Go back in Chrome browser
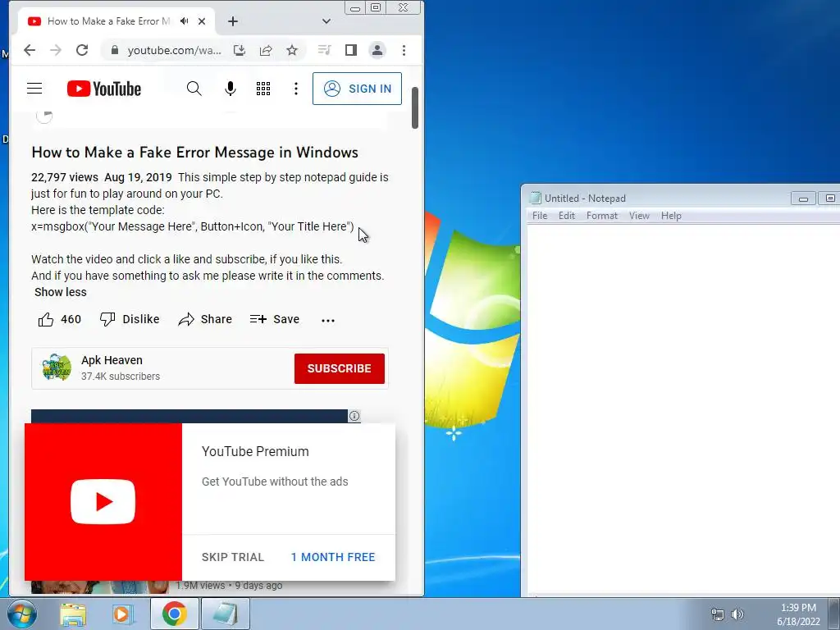The height and width of the screenshot is (630, 840). tap(30, 50)
